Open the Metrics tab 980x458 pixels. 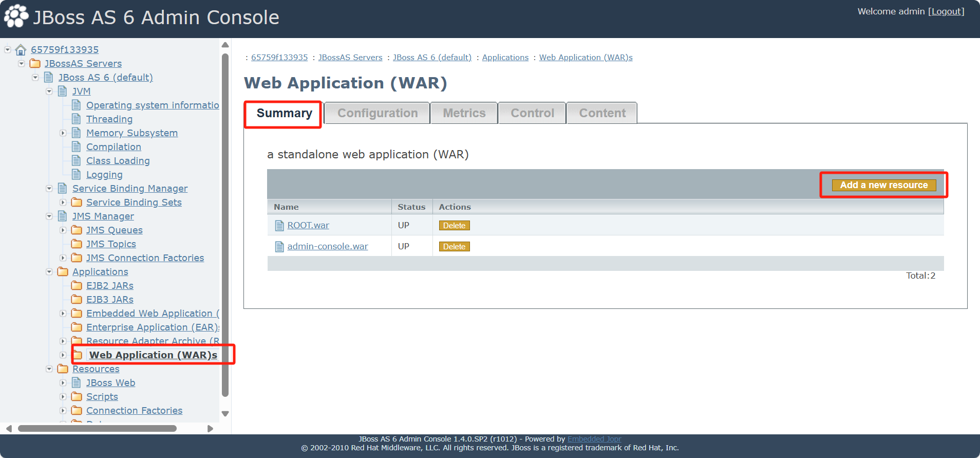(x=464, y=113)
